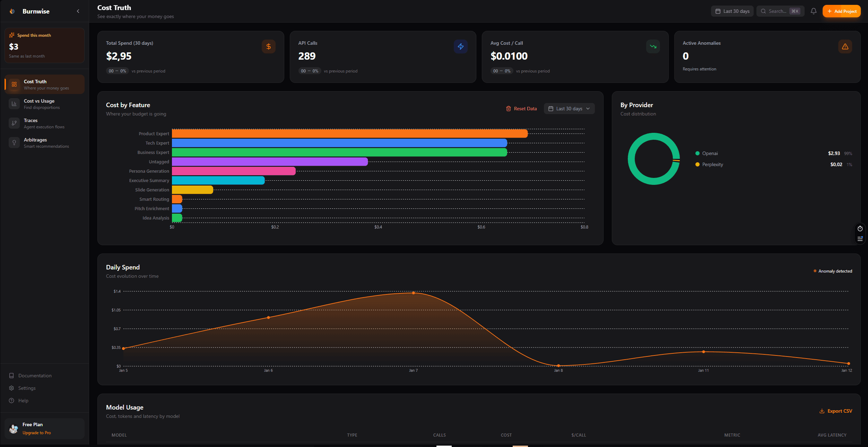Click the Upgrade to Pro link
Viewport: 868px width, 447px height.
point(36,433)
